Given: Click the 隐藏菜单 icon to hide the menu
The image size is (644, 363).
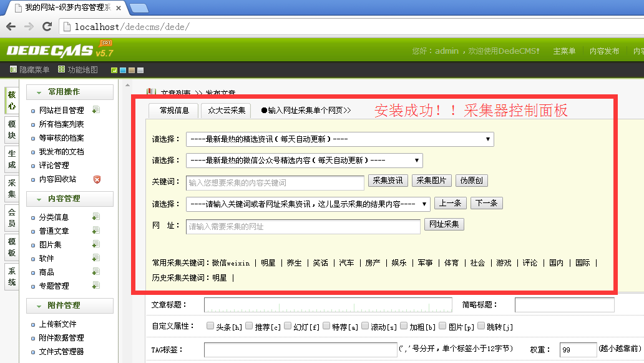Looking at the screenshot, I should pos(13,69).
